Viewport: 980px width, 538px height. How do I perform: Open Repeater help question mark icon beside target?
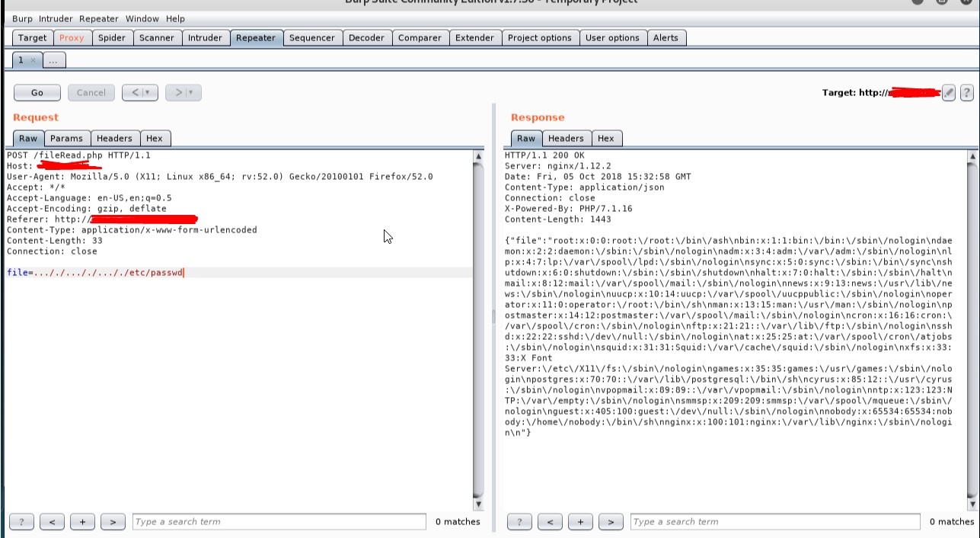point(966,93)
